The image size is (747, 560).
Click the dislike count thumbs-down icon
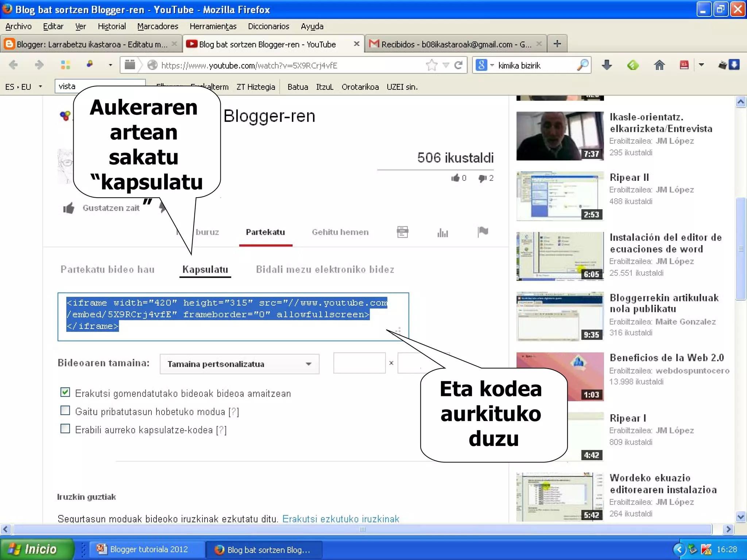point(482,178)
